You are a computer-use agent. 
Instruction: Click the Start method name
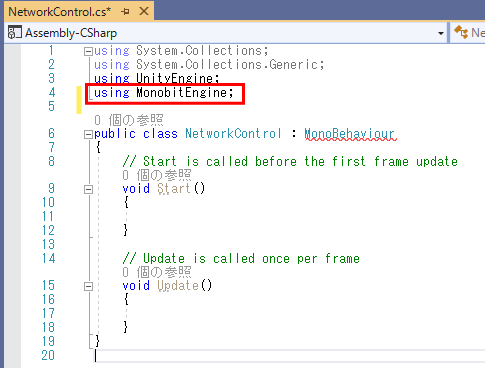(174, 189)
